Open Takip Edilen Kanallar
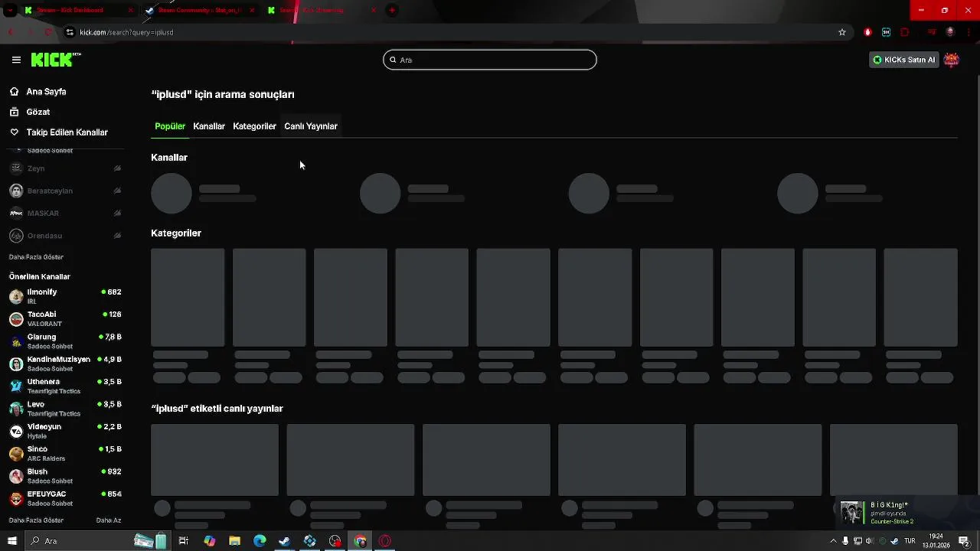This screenshot has height=551, width=980. coord(67,132)
